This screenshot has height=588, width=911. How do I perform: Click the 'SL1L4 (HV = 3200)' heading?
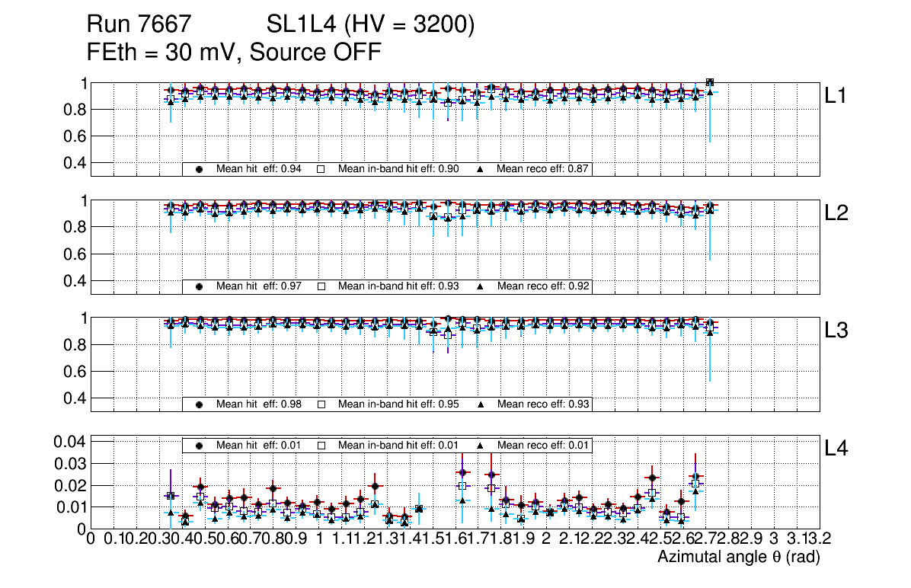click(x=371, y=25)
